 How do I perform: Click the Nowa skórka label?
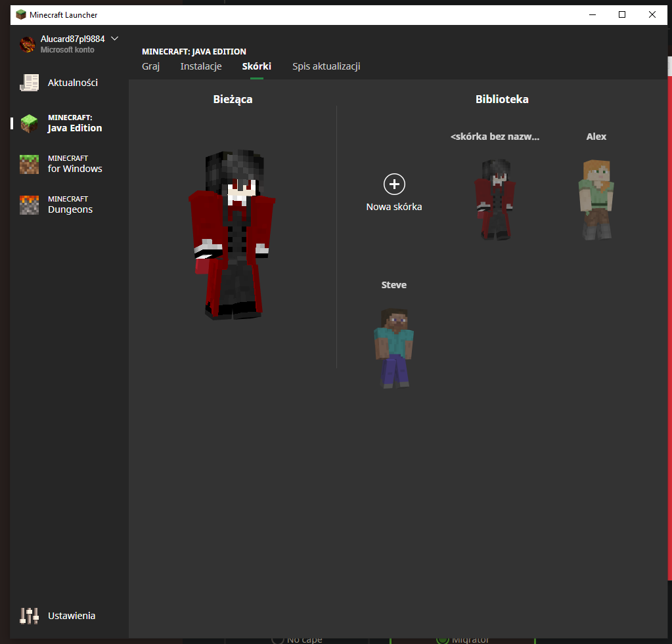tap(394, 207)
